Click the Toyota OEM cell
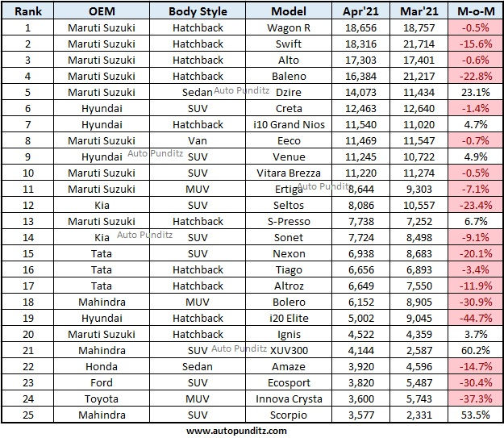The width and height of the screenshot is (504, 438). 102,398
